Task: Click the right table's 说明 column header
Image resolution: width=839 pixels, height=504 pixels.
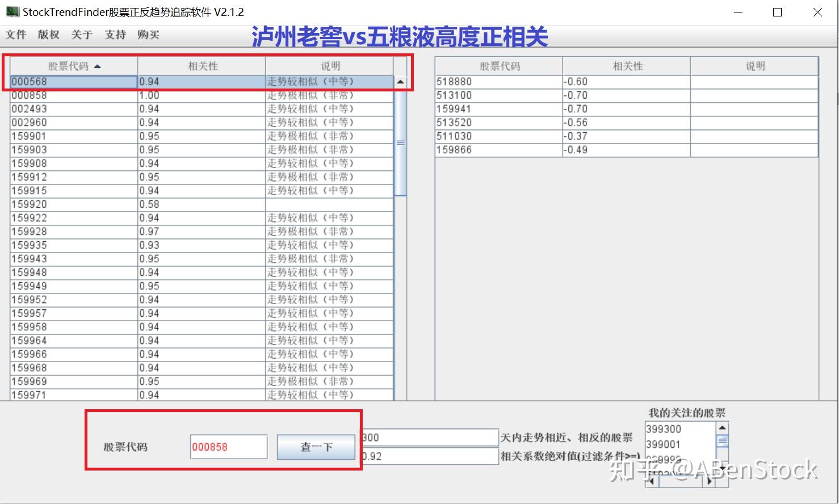Action: [754, 66]
